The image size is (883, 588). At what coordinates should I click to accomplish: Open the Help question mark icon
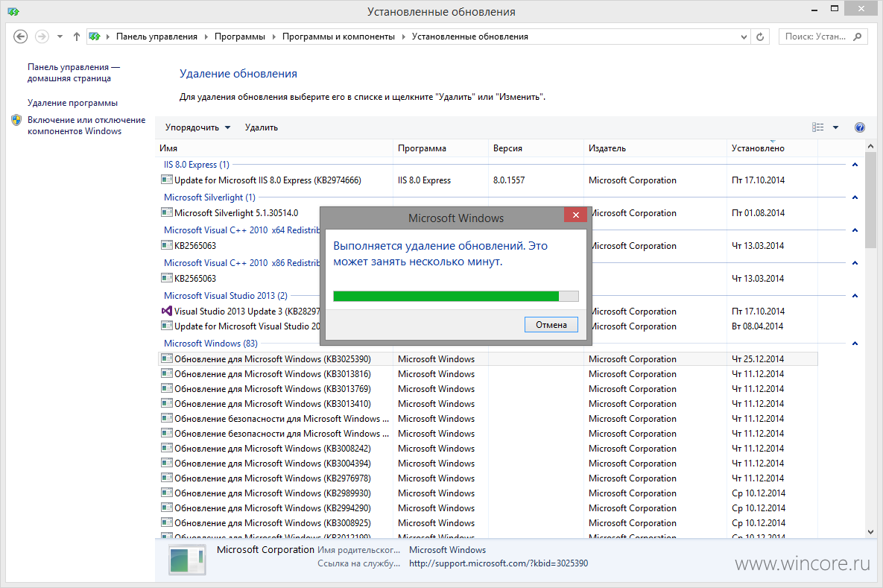click(860, 127)
